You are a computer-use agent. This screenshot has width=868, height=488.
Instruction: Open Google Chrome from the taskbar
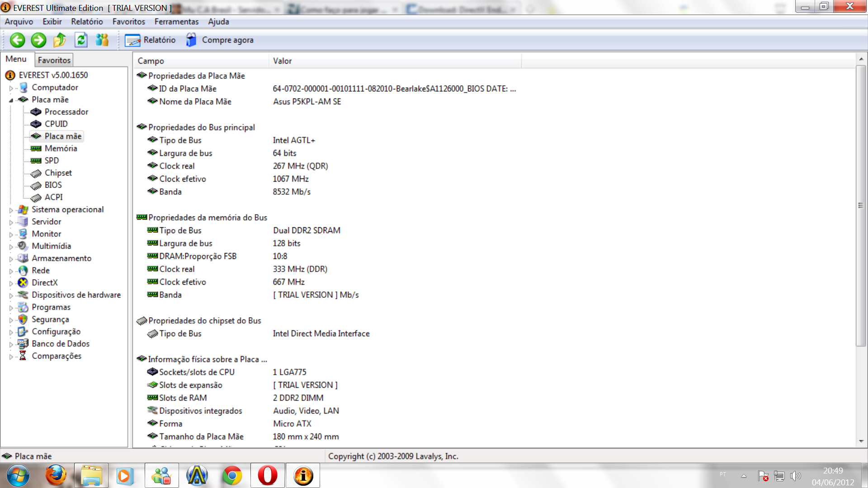[x=232, y=476]
